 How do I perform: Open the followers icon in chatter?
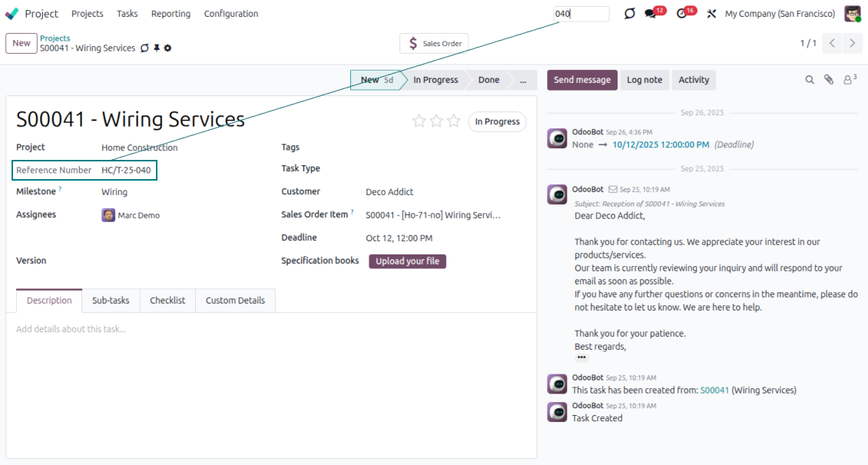850,80
